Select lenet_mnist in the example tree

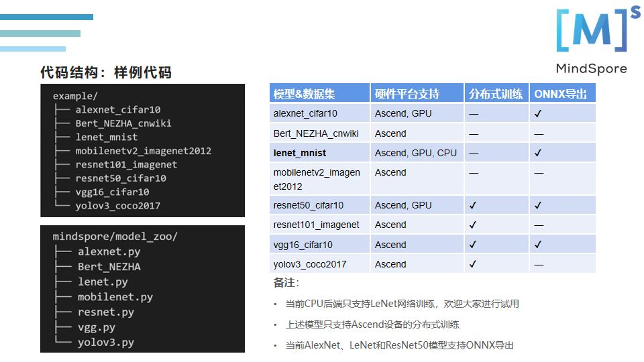[x=107, y=137]
